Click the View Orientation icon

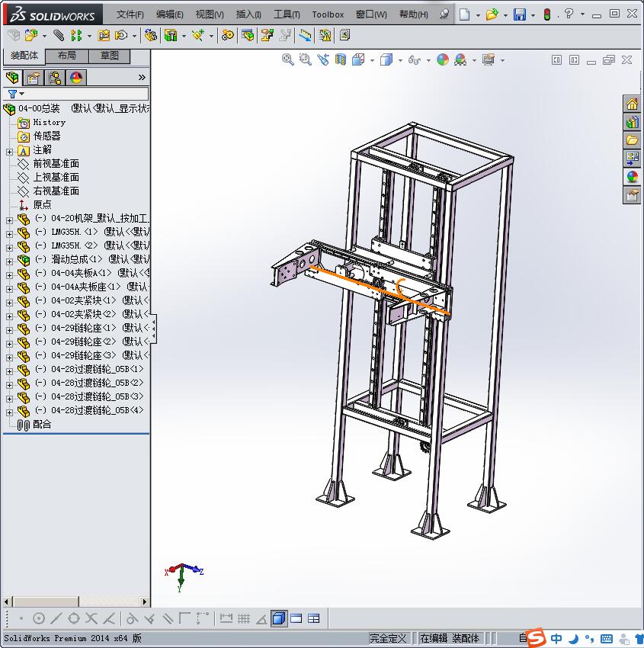[358, 60]
